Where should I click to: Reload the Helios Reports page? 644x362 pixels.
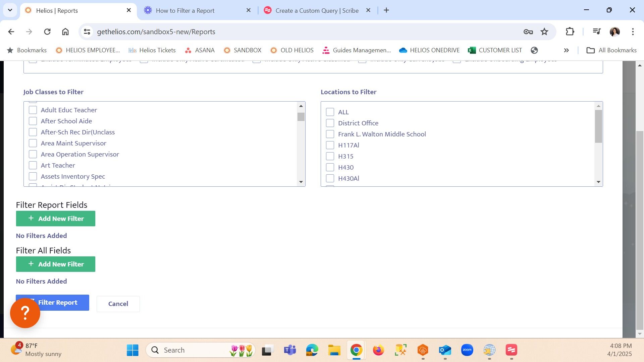47,32
